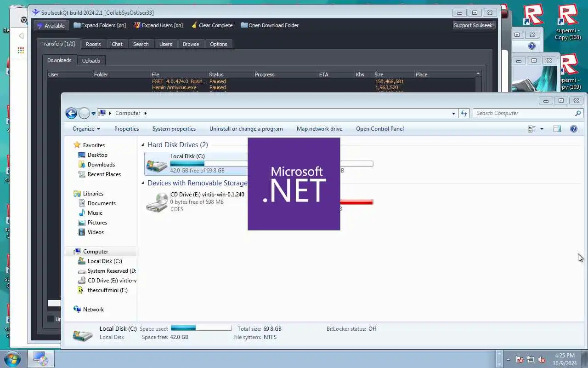The image size is (588, 368).
Task: Select the Downloads sub-tab in Soulseek
Action: pos(59,60)
